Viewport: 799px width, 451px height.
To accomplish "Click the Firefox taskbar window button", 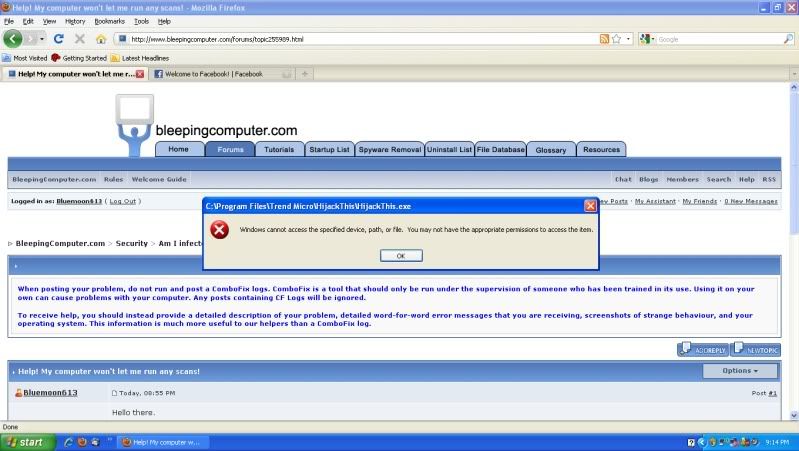I will tap(163, 442).
